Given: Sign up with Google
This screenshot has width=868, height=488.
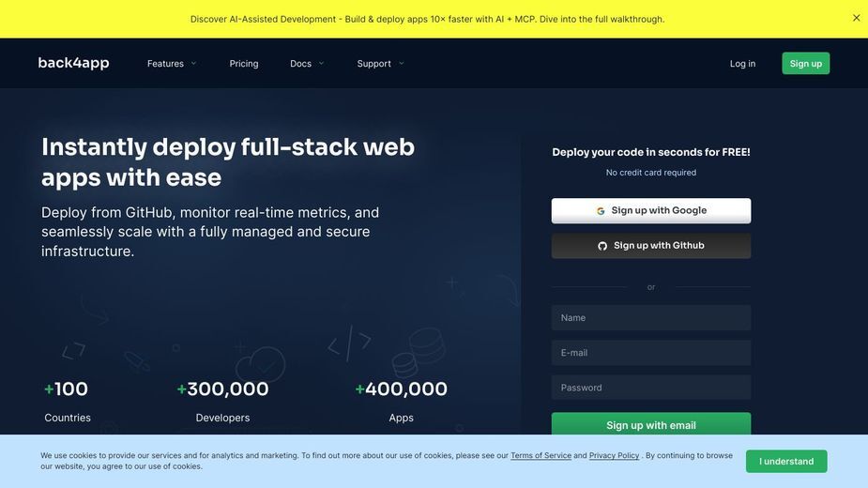Looking at the screenshot, I should point(651,211).
